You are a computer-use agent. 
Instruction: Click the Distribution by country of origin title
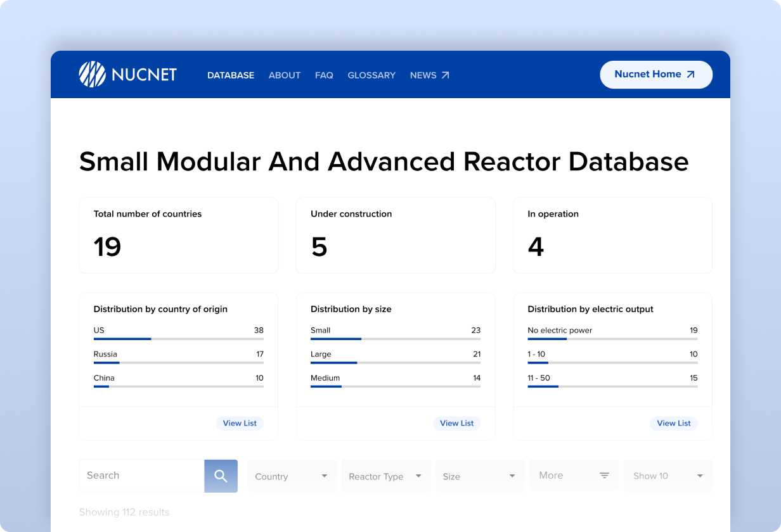point(160,309)
